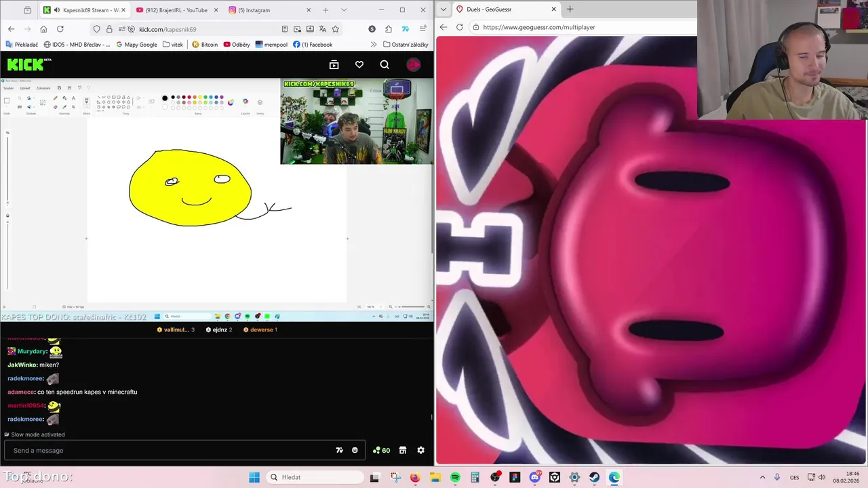868x488 pixels.
Task: Open Kick search
Action: click(384, 64)
